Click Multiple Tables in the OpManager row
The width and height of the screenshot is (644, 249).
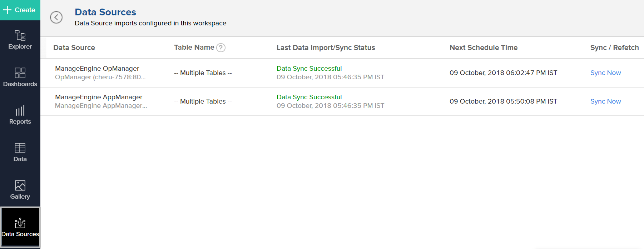click(203, 73)
